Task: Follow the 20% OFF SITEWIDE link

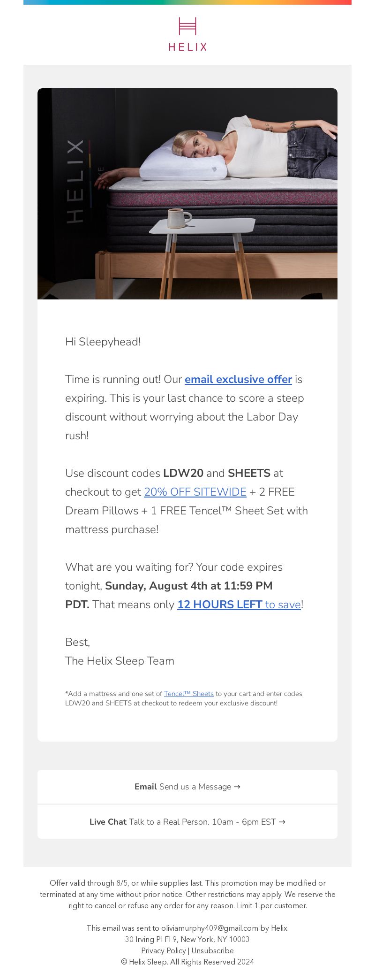Action: click(195, 492)
